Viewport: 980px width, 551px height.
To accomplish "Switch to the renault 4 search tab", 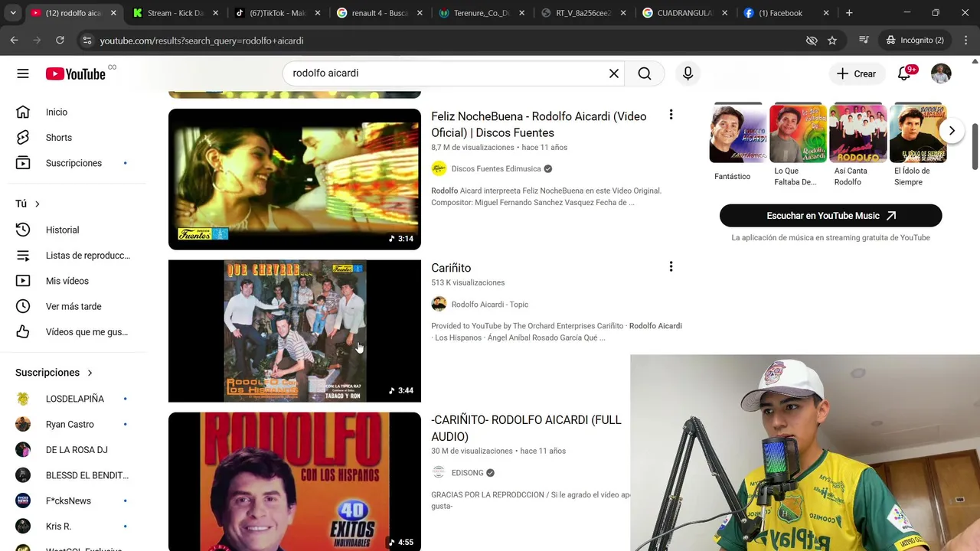I will coord(379,13).
